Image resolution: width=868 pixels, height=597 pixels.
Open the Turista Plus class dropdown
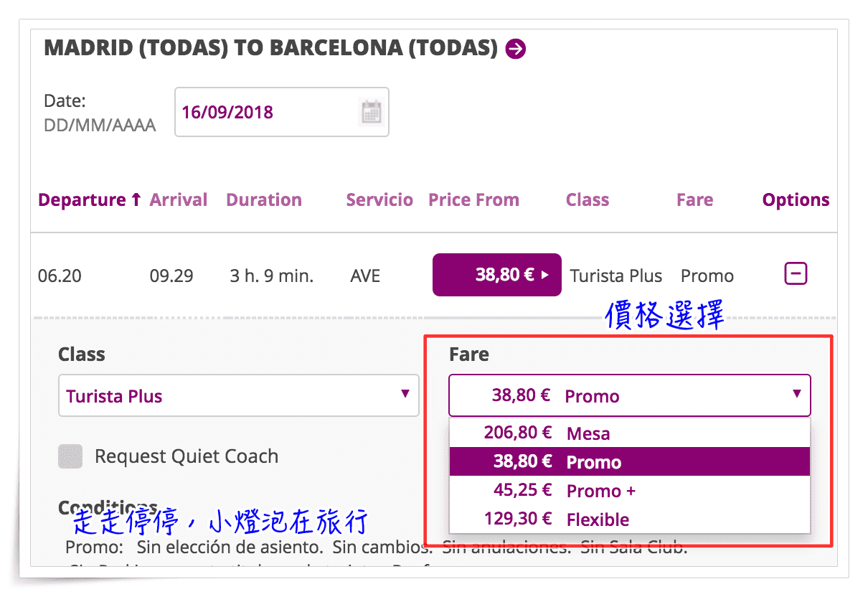239,395
